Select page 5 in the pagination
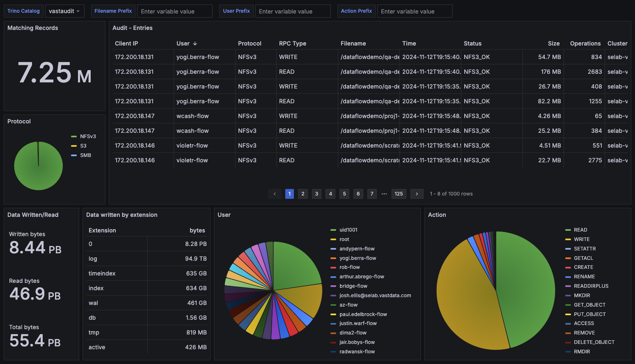This screenshot has width=635, height=364. (344, 194)
